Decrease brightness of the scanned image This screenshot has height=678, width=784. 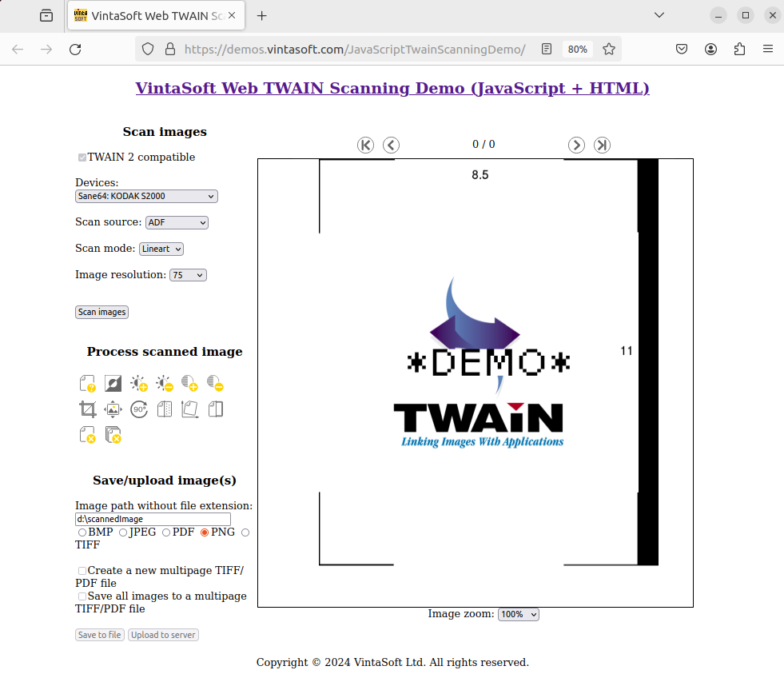(164, 383)
